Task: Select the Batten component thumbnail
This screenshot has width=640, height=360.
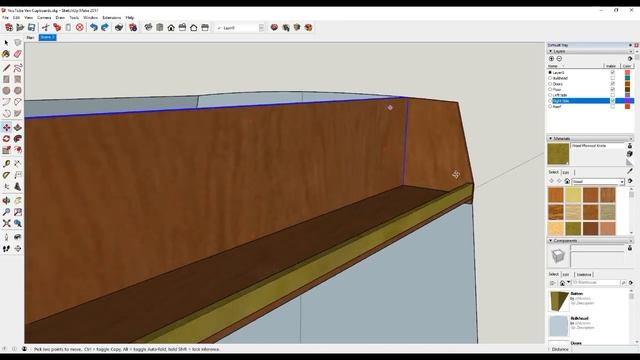Action: pyautogui.click(x=558, y=301)
